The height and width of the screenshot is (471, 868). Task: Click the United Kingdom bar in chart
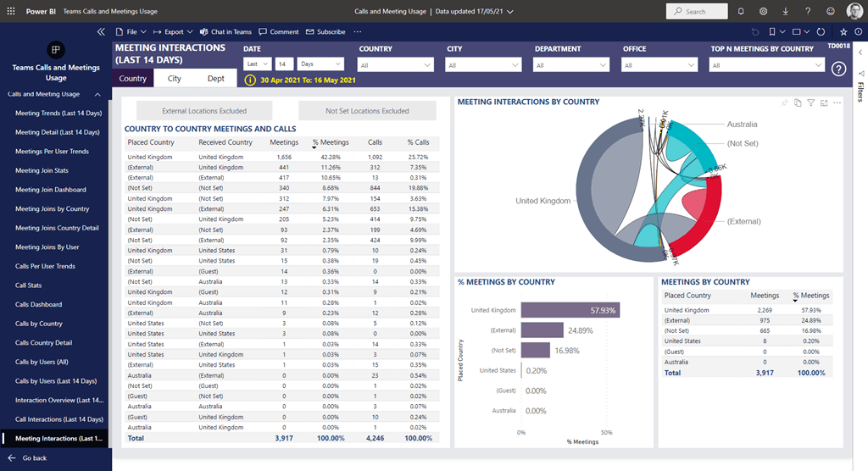[x=570, y=311]
